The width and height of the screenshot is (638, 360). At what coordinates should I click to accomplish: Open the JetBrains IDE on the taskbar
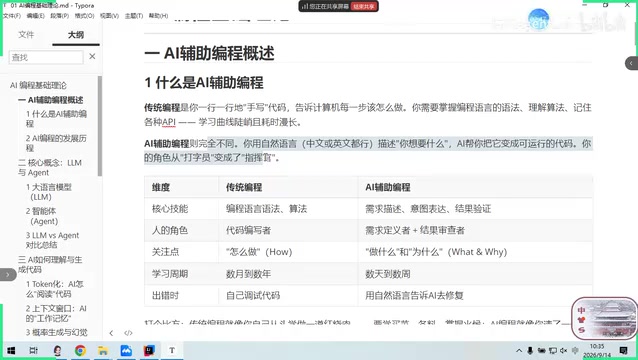149,350
